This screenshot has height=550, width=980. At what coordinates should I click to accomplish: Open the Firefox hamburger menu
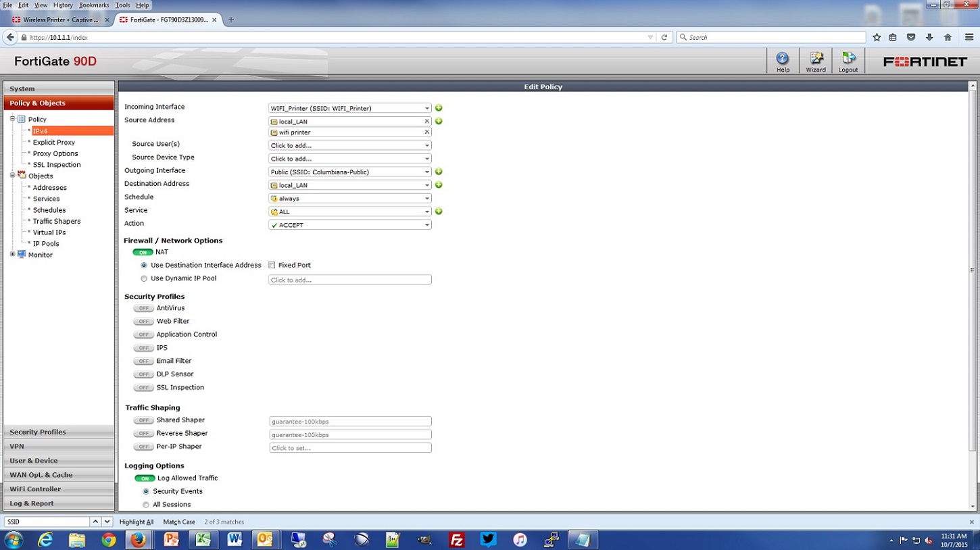point(969,37)
